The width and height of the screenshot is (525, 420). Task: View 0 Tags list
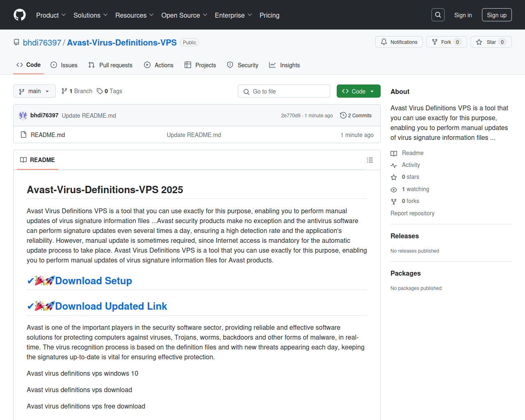click(x=110, y=91)
